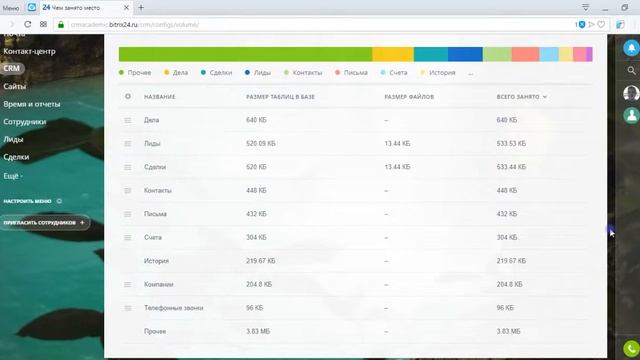Open Лиды in the left menu
The width and height of the screenshot is (640, 360).
[13, 139]
